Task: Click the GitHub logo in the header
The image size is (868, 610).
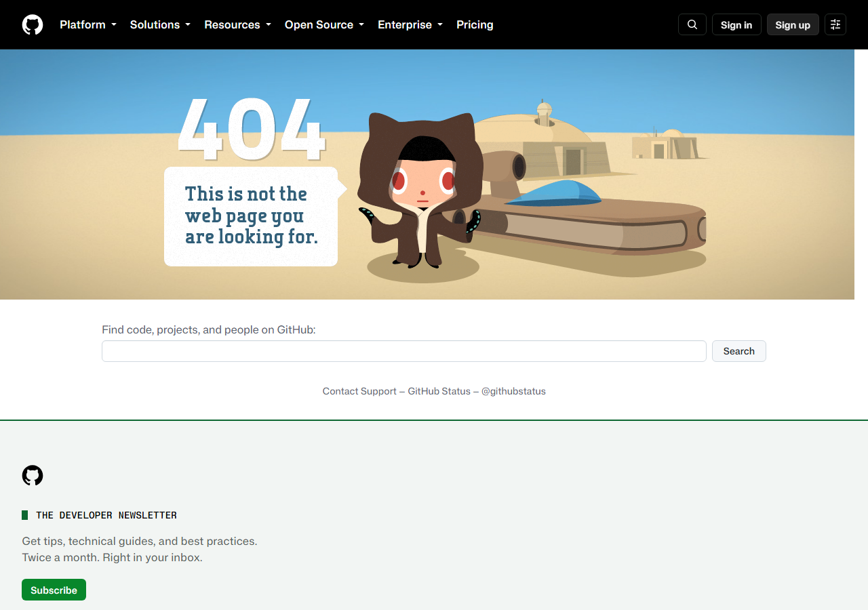Action: 33,24
